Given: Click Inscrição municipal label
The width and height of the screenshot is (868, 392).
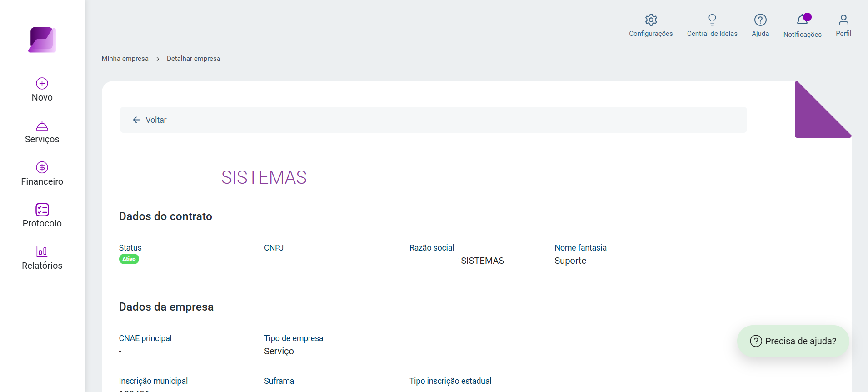Looking at the screenshot, I should pos(153,381).
